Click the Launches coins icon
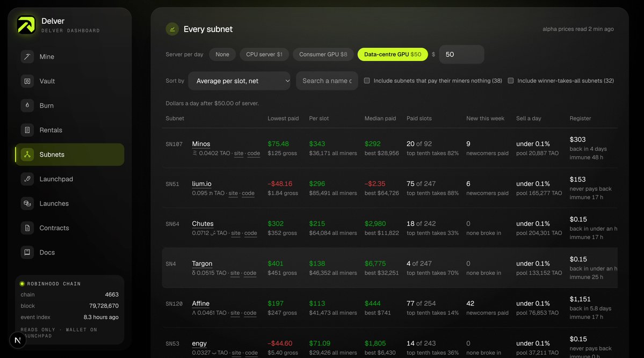Viewport: 644px width, 358px height. (x=27, y=203)
